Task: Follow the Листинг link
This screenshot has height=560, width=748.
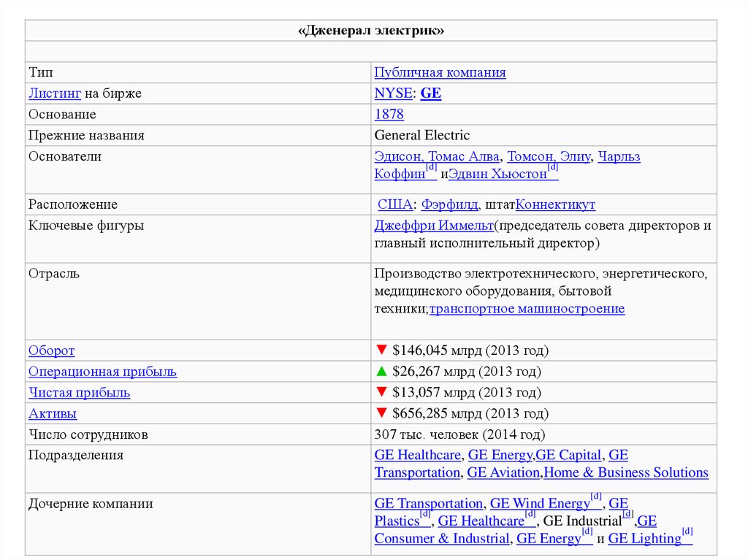Action: coord(55,93)
